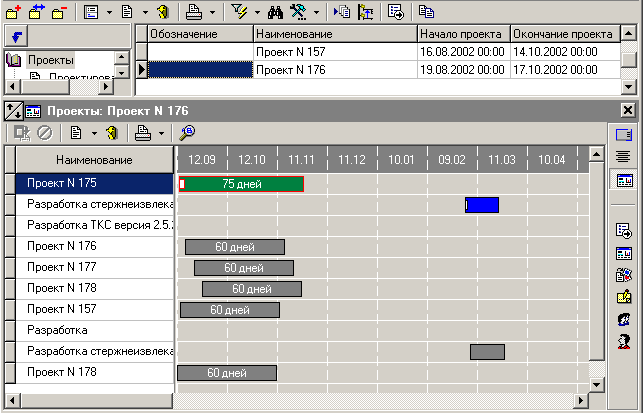Select row Проект N 177 in Gantt list
Screen dimensions: 643x413
[x=90, y=267]
